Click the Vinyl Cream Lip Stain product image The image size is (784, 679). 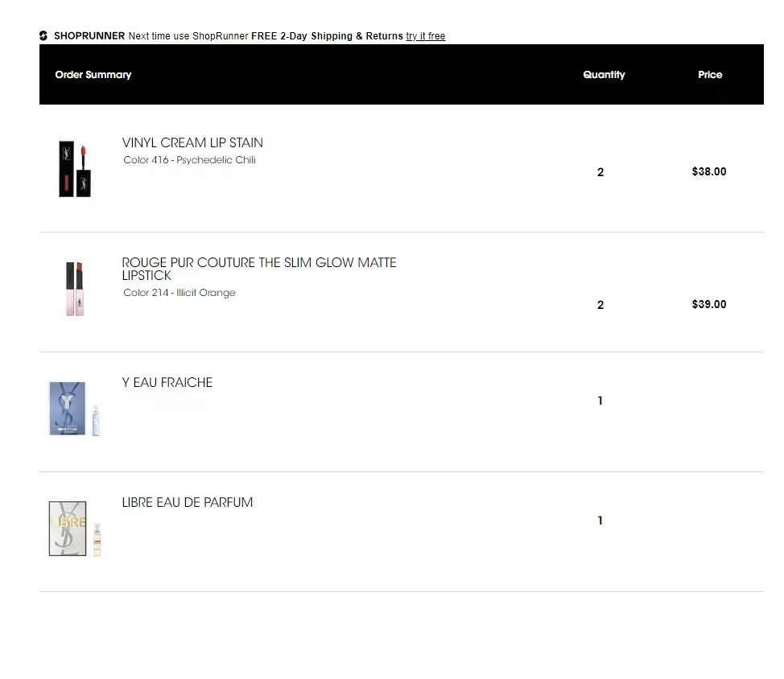pos(74,170)
